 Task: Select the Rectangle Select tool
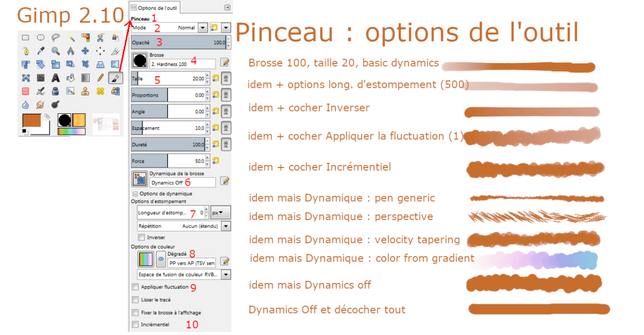coord(25,38)
